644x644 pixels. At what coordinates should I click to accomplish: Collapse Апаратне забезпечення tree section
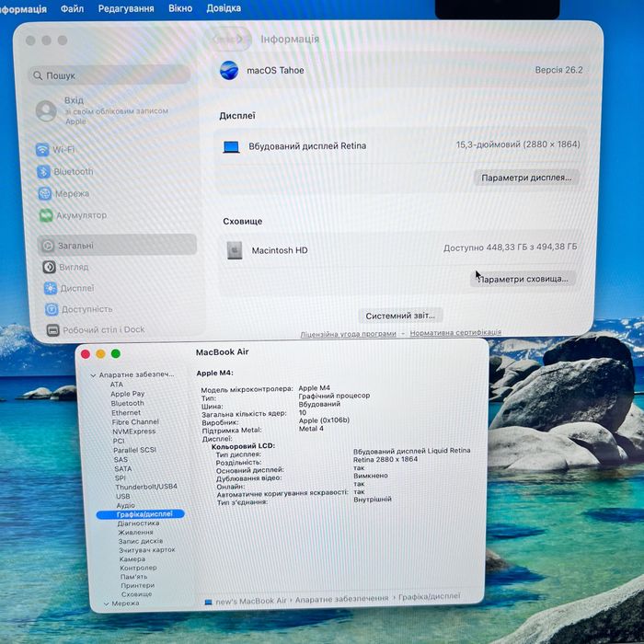93,375
